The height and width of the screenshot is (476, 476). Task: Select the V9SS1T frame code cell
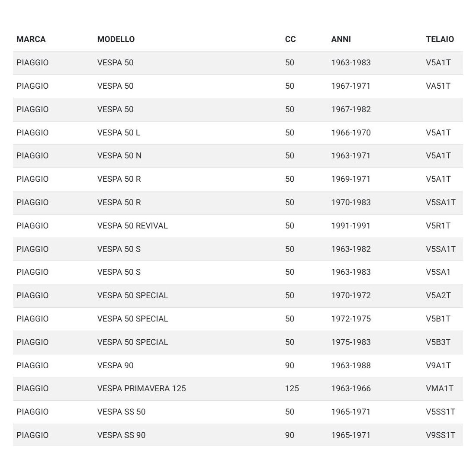[440, 435]
